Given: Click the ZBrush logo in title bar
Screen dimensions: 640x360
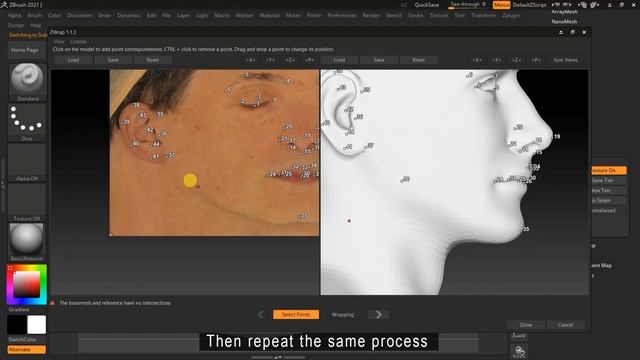Looking at the screenshot, I should (4, 5).
